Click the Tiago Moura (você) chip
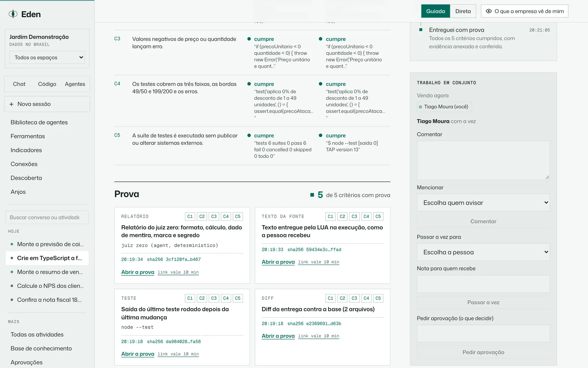588x368 pixels. click(x=444, y=107)
